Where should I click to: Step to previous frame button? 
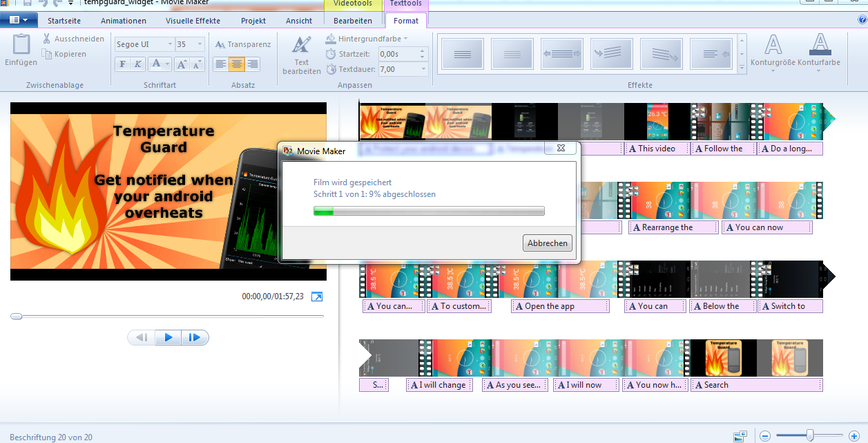point(142,337)
